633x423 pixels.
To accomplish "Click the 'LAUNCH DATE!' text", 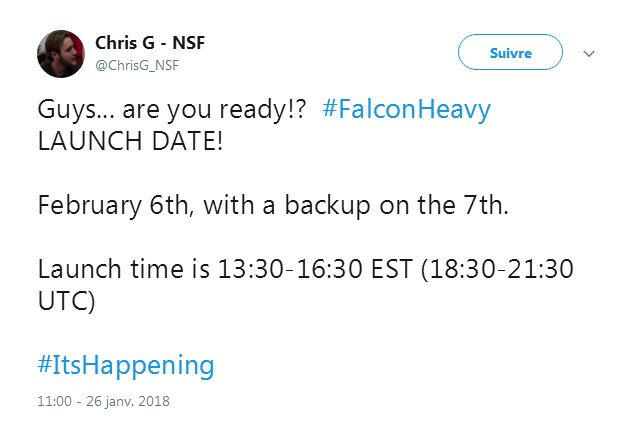I will [130, 141].
